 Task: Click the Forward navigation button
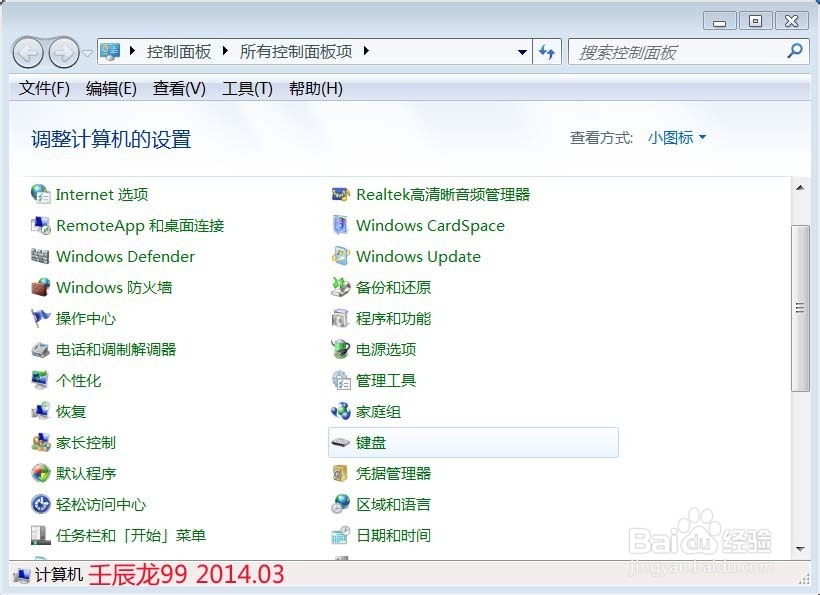pyautogui.click(x=64, y=52)
